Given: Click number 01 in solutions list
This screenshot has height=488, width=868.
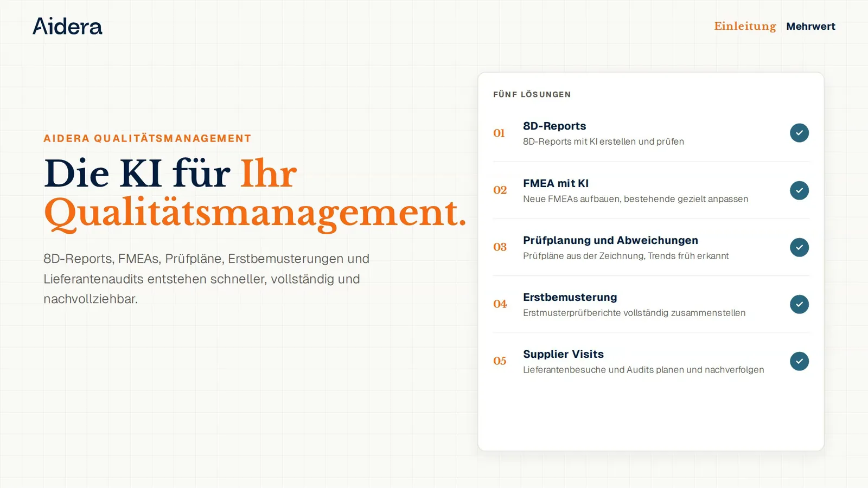Looking at the screenshot, I should point(499,133).
